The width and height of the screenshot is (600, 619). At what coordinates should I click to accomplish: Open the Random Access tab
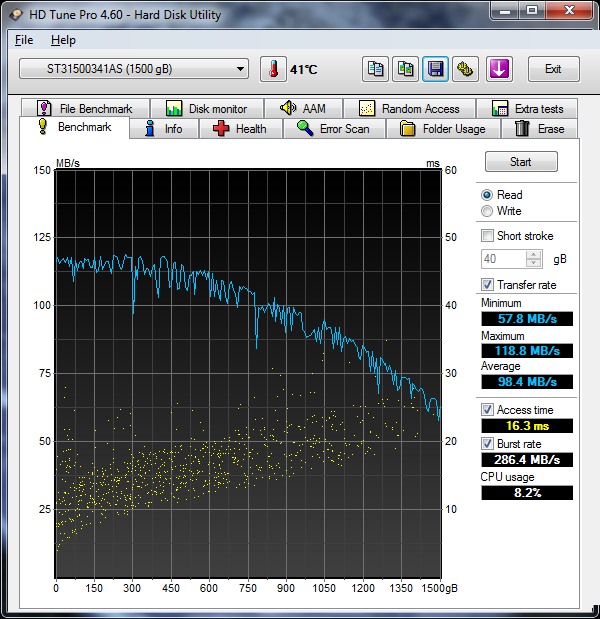pyautogui.click(x=409, y=109)
